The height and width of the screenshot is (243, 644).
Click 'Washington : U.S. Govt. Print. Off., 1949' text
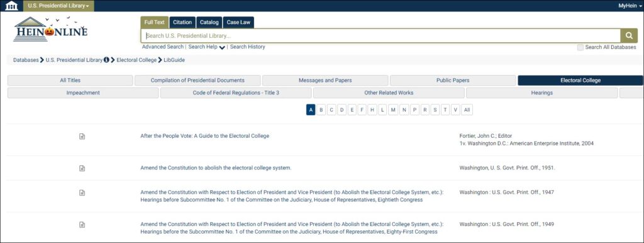coord(507,224)
